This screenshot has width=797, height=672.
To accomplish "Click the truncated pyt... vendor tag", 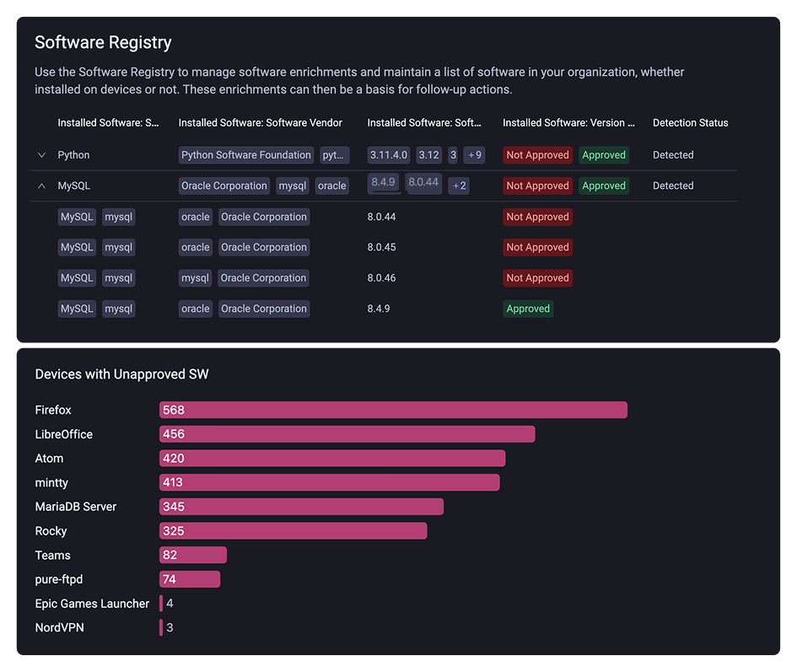I will tap(335, 155).
